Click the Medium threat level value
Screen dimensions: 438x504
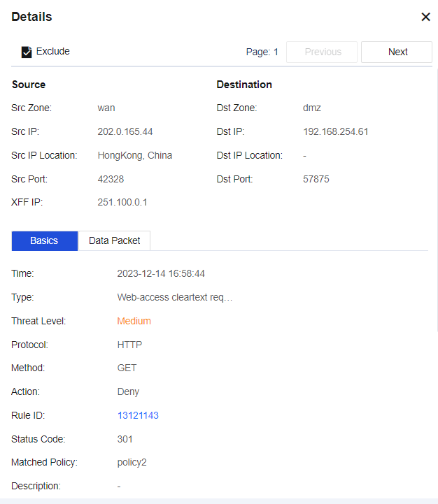(x=134, y=321)
